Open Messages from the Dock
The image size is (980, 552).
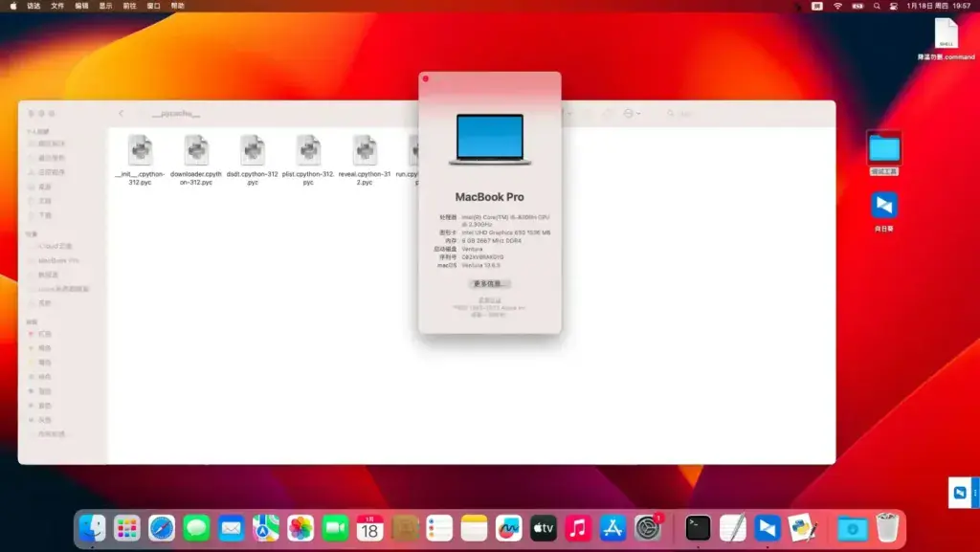tap(196, 529)
